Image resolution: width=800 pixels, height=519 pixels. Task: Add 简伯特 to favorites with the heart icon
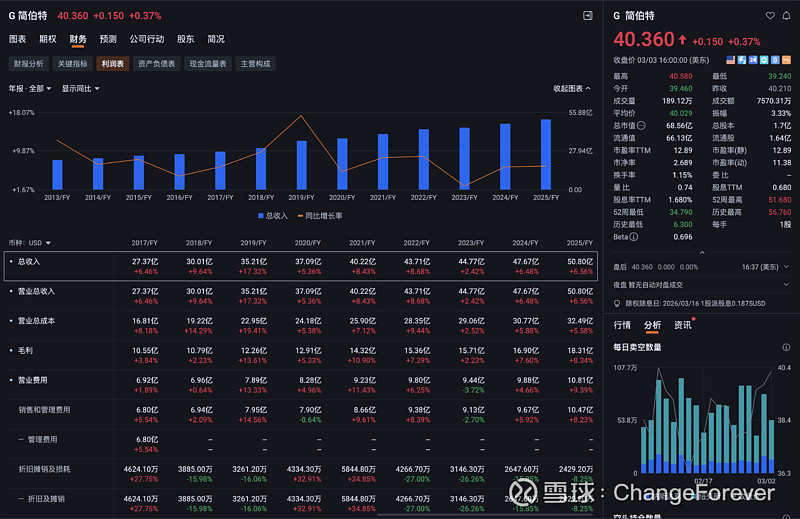tap(770, 16)
